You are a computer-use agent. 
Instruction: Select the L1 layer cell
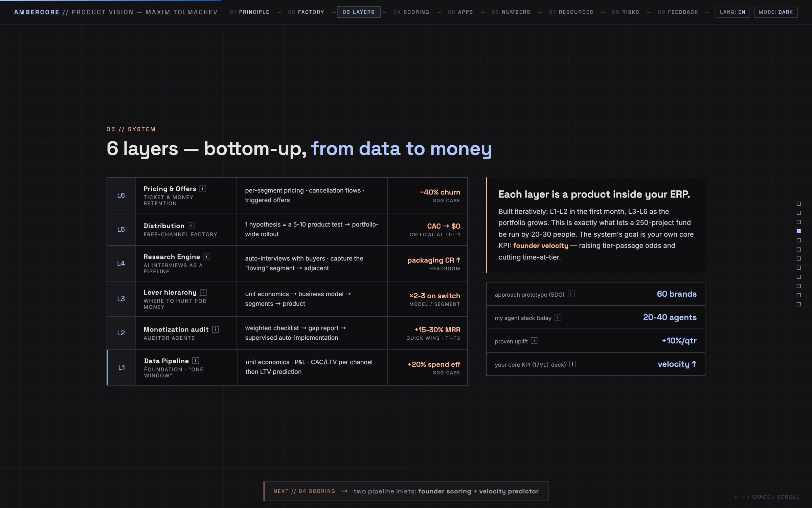(121, 367)
